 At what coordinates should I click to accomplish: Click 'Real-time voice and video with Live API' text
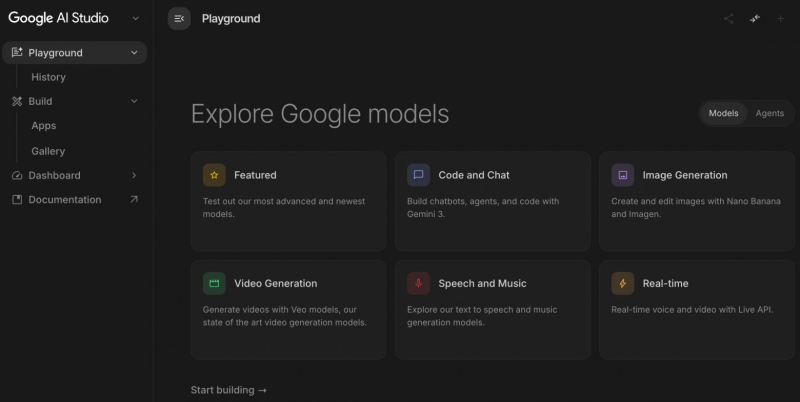[692, 310]
